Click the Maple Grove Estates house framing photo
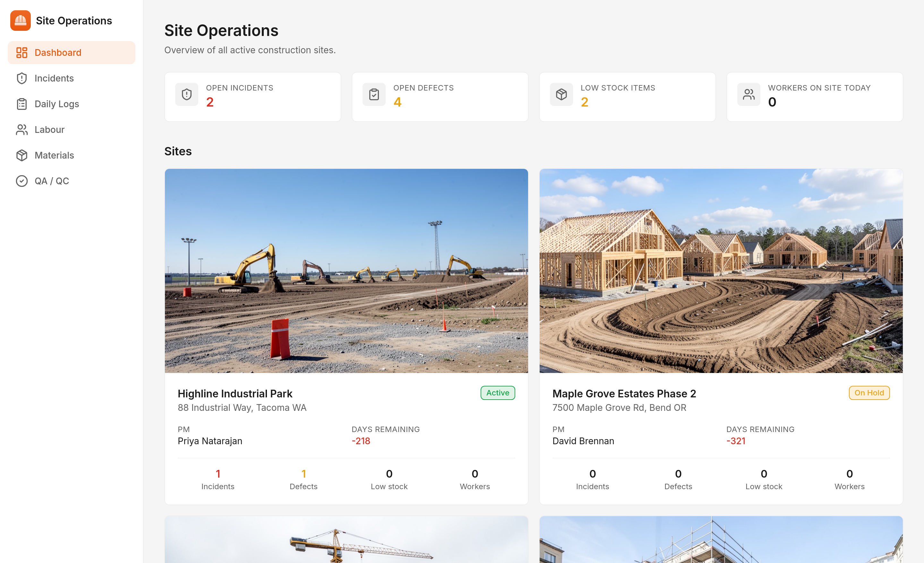924x563 pixels. (x=721, y=271)
